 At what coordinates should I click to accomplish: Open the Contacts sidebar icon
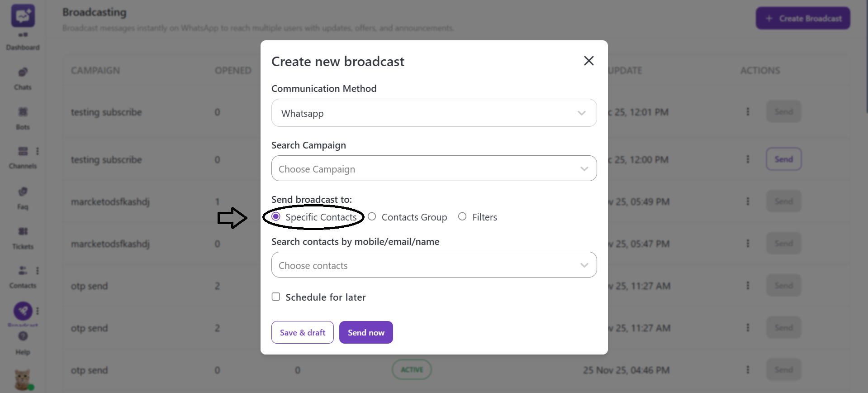point(23,271)
